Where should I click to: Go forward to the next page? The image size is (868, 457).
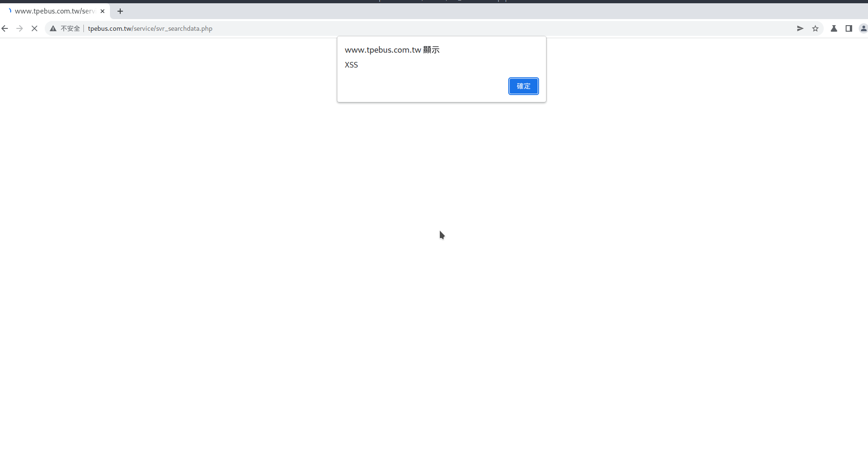(x=20, y=28)
